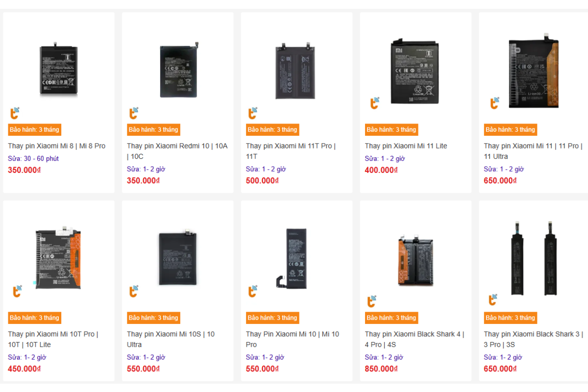
Task: Click the Sửa: 1-2 giờ text on Mi 10T Pro
Action: click(27, 357)
